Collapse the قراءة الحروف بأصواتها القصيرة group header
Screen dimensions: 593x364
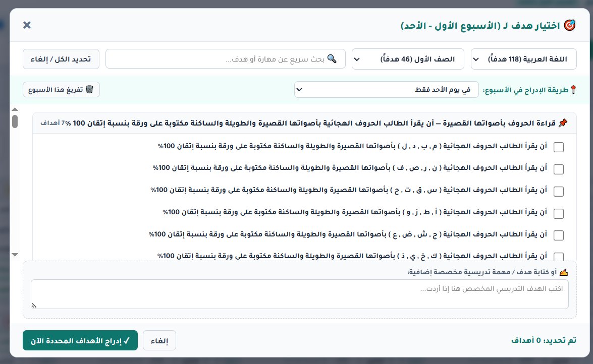(304, 123)
